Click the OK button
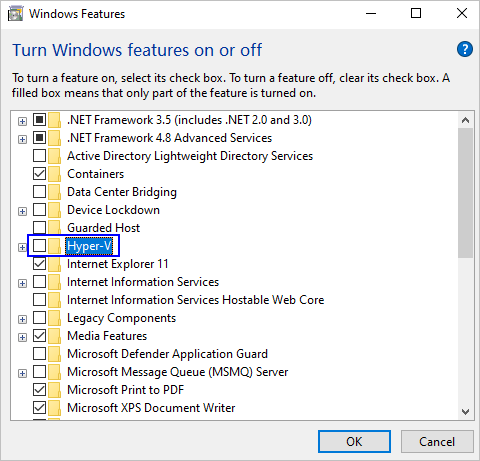Viewport: 480px width, 461px height. pyautogui.click(x=354, y=442)
